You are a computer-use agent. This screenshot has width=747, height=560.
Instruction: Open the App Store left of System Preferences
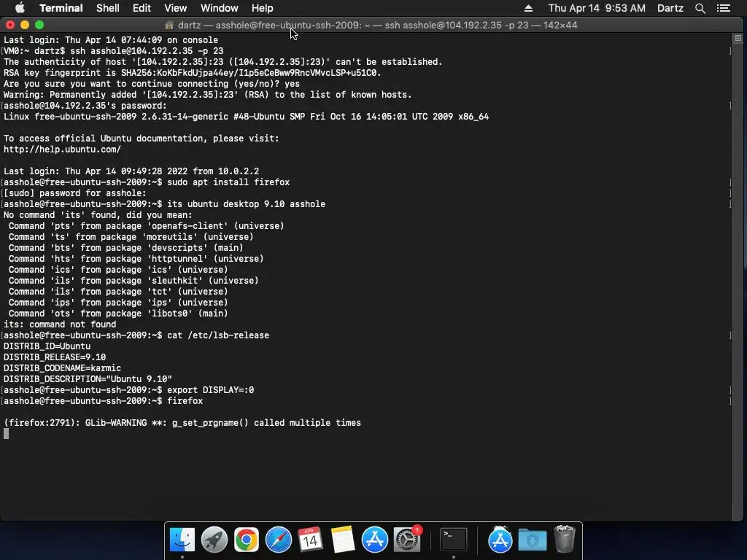tap(374, 540)
